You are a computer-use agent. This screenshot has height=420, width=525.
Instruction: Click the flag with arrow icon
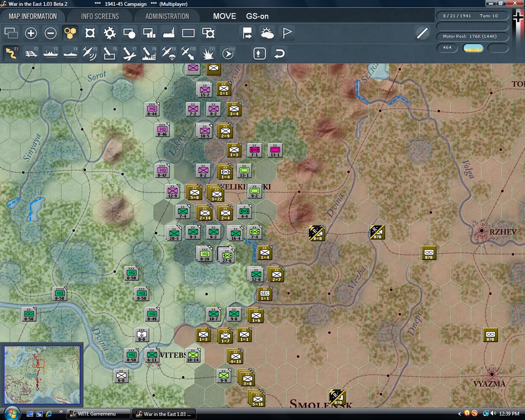pyautogui.click(x=248, y=33)
